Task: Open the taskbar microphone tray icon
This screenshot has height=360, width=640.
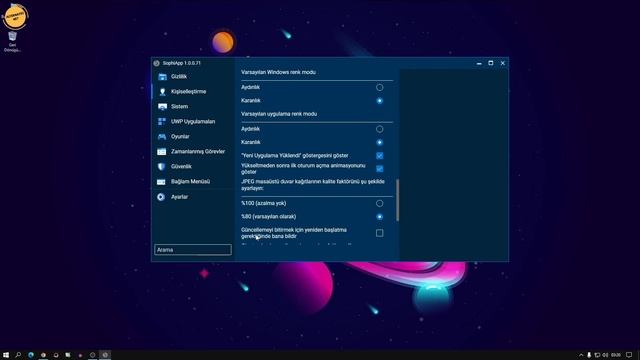Action: pyautogui.click(x=589, y=355)
